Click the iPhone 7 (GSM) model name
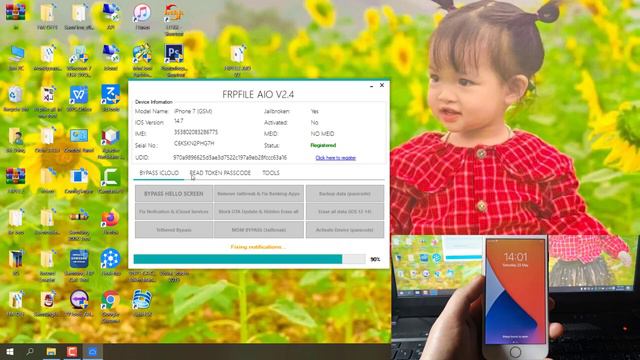The height and width of the screenshot is (360, 640). click(x=193, y=111)
